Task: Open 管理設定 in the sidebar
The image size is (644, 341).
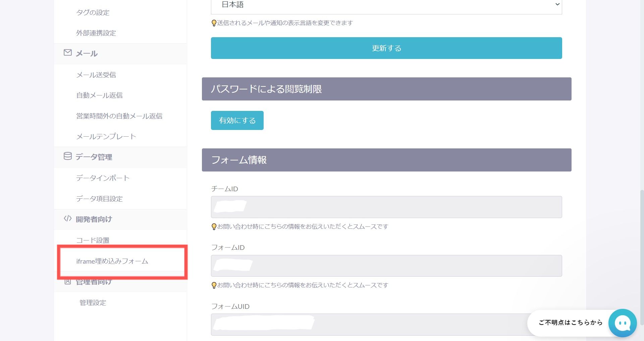Action: [93, 303]
